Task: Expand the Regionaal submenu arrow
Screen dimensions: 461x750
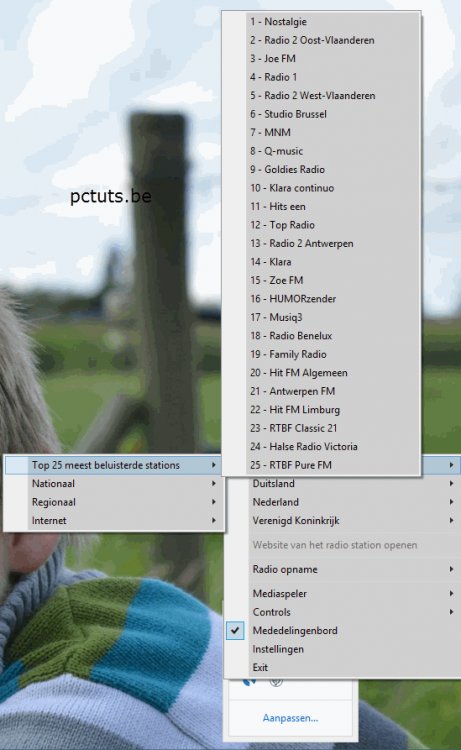Action: click(x=214, y=502)
